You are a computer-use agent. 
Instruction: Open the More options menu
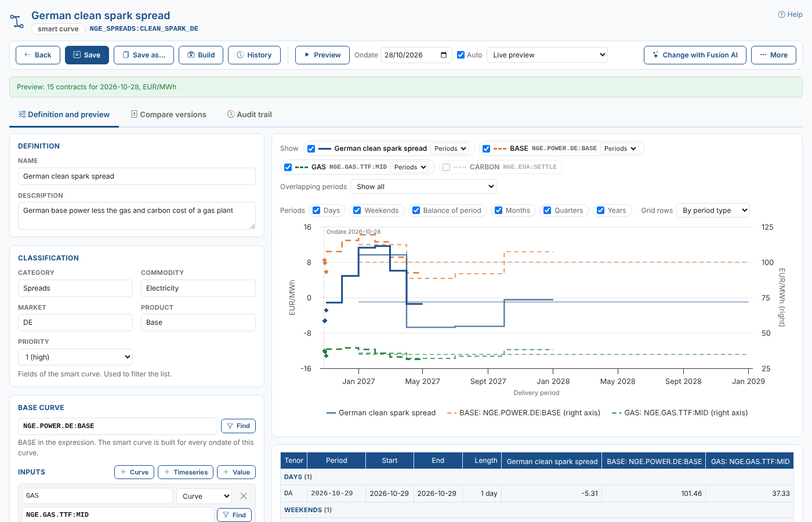tap(774, 55)
